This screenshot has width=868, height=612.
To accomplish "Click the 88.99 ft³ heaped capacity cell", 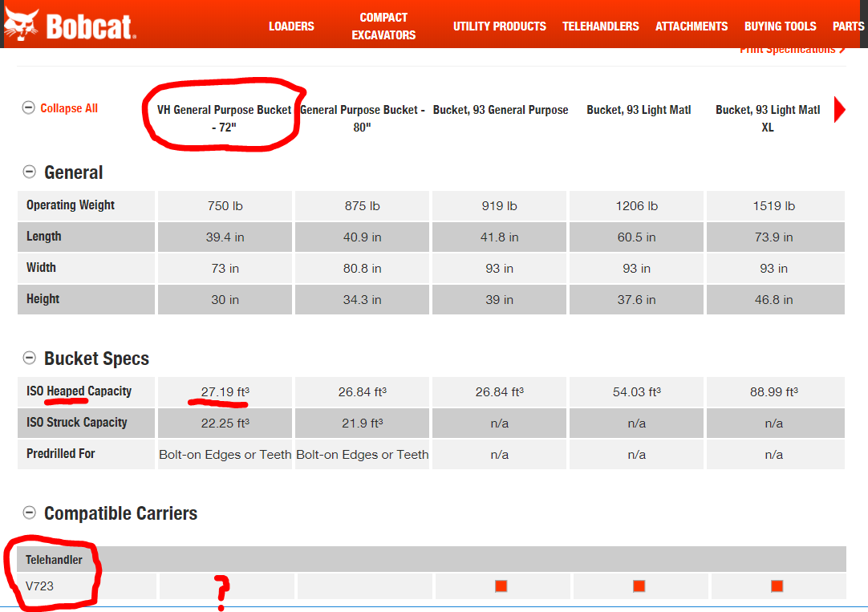I will tap(776, 391).
